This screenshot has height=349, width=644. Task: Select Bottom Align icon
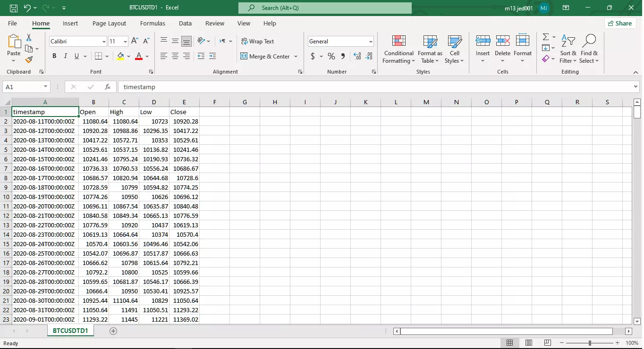186,41
